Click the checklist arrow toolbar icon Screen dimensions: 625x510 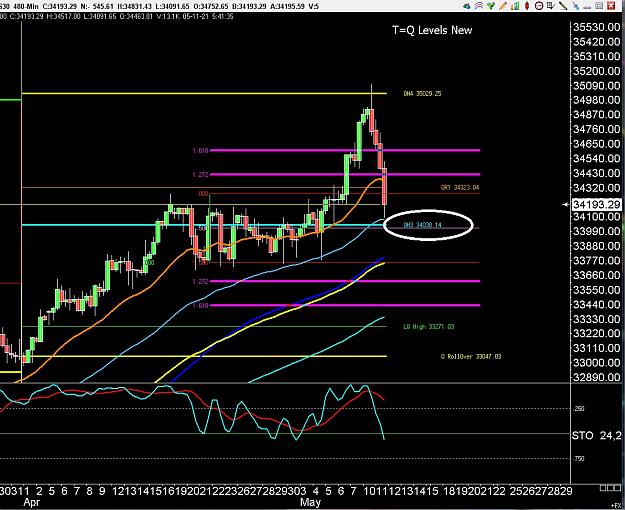pos(551,6)
